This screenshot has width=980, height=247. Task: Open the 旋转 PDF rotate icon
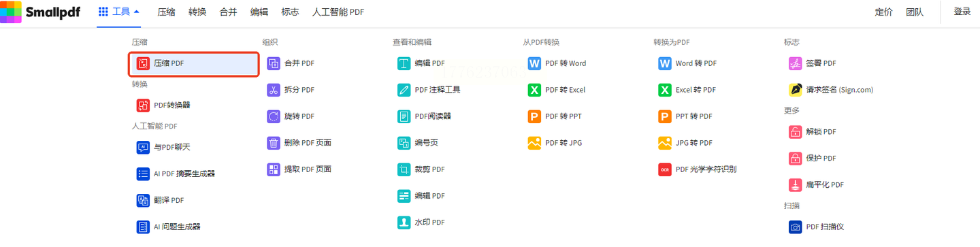(273, 116)
